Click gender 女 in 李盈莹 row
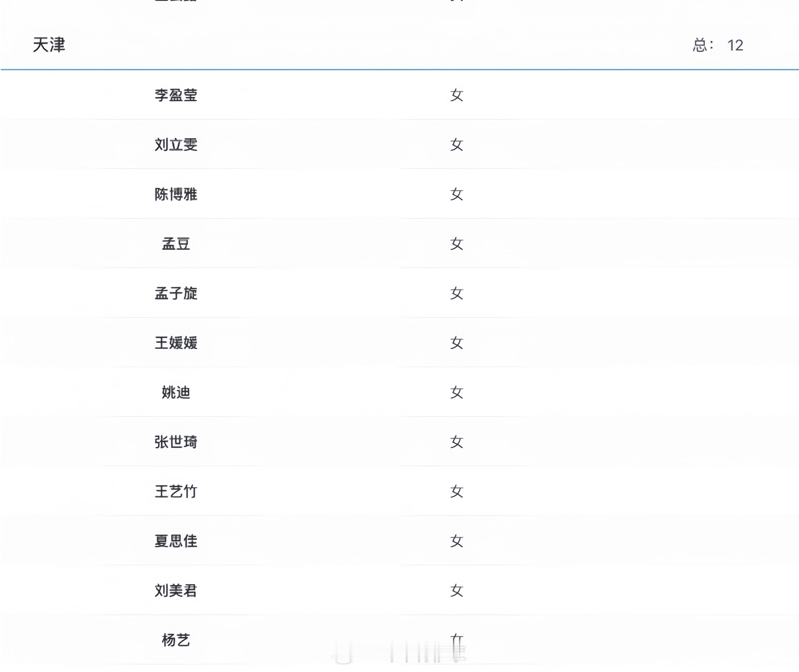The image size is (799, 672). (x=457, y=95)
